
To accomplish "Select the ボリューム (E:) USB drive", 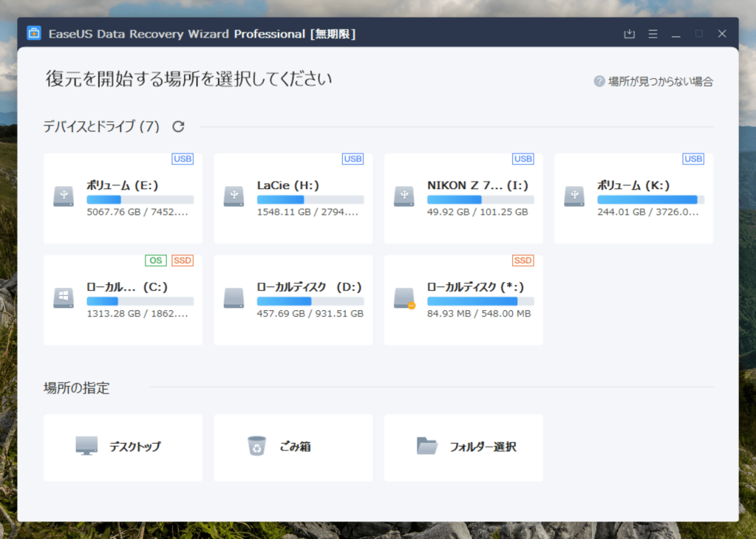I will coord(123,198).
